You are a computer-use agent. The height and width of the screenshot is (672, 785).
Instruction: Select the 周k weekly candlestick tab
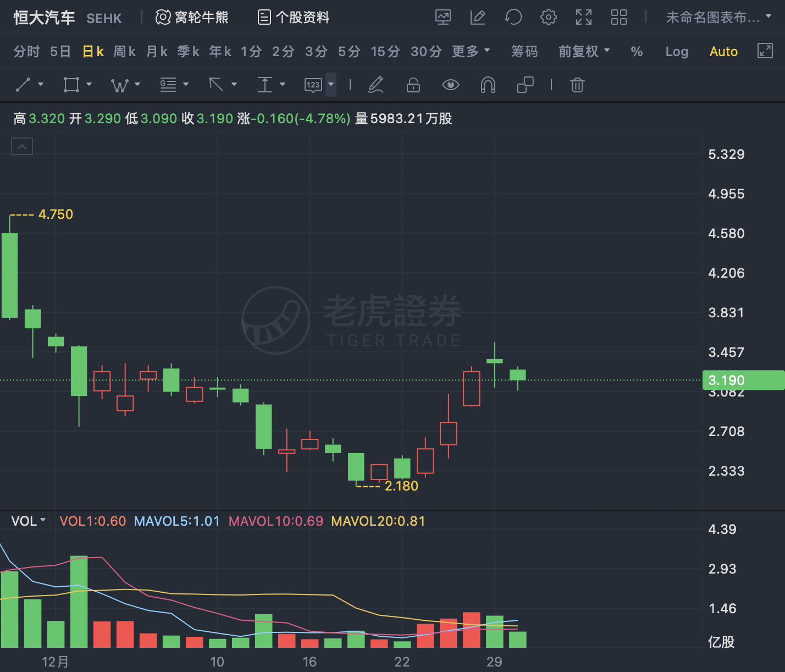(125, 52)
